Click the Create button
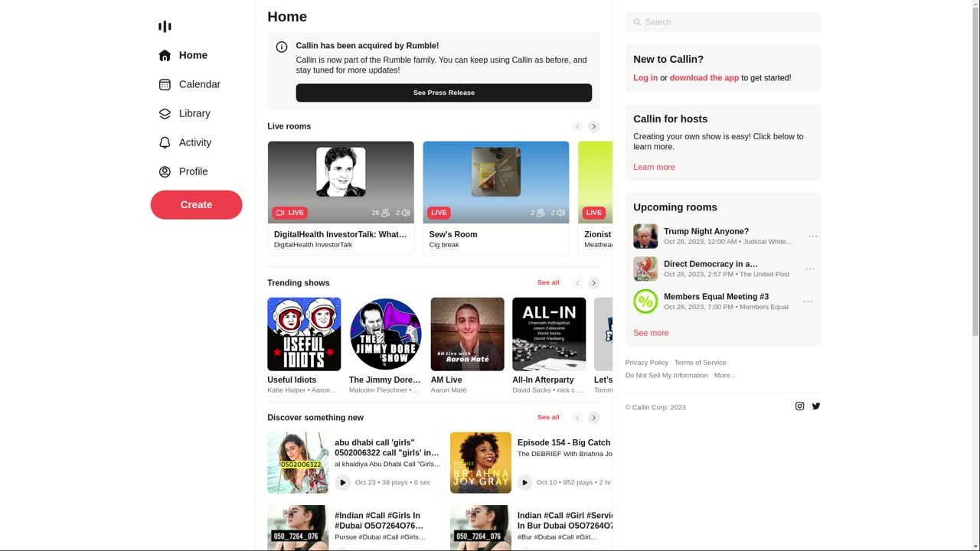 tap(197, 205)
